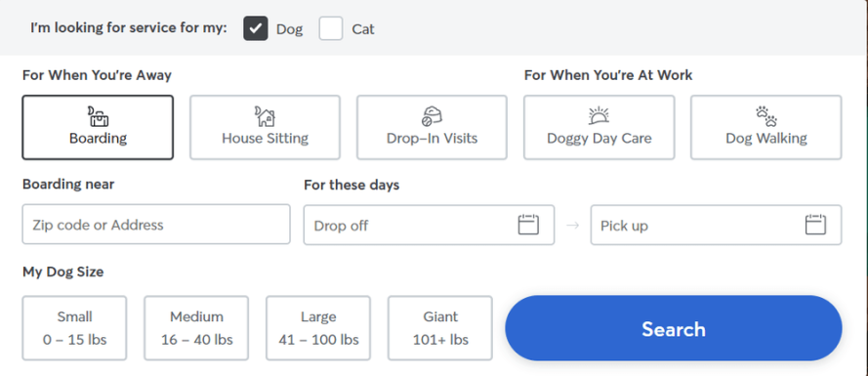The height and width of the screenshot is (376, 868).
Task: Select Large 41 – 100 lbs dog size
Action: (x=318, y=328)
